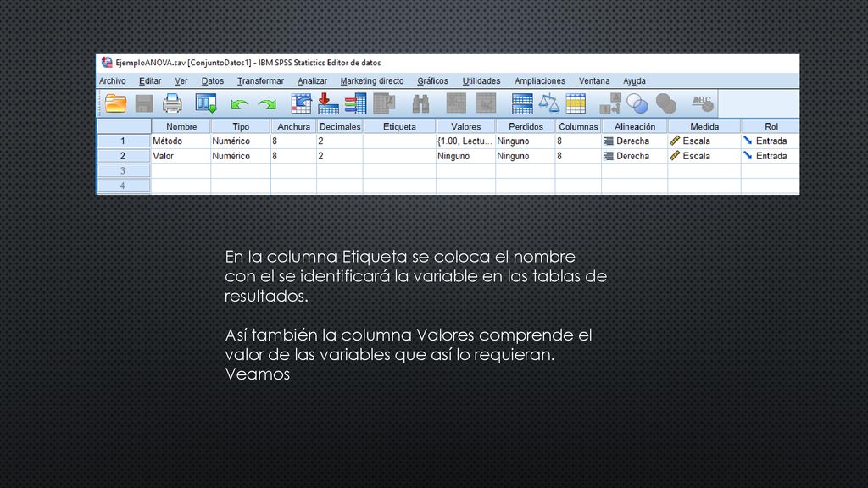
Task: Open the Gráficos menu
Action: click(433, 80)
